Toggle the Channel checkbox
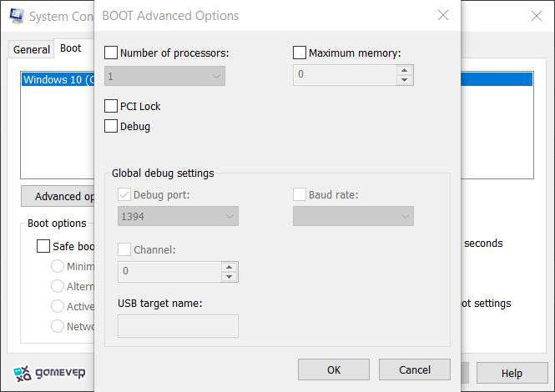This screenshot has height=392, width=555. click(x=124, y=249)
